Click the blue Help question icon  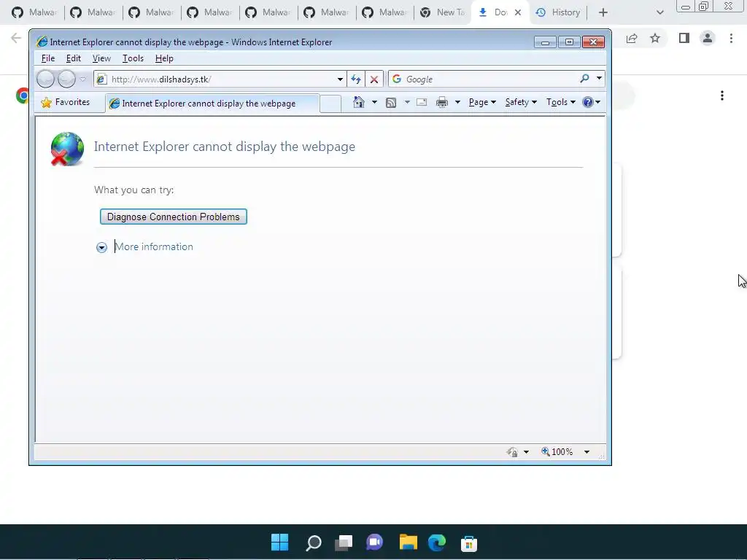(x=588, y=102)
